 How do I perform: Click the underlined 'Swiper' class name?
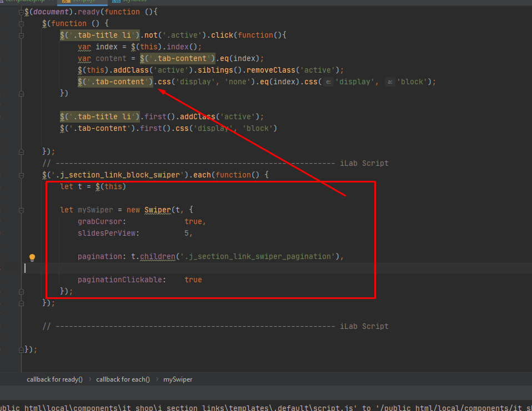(158, 210)
